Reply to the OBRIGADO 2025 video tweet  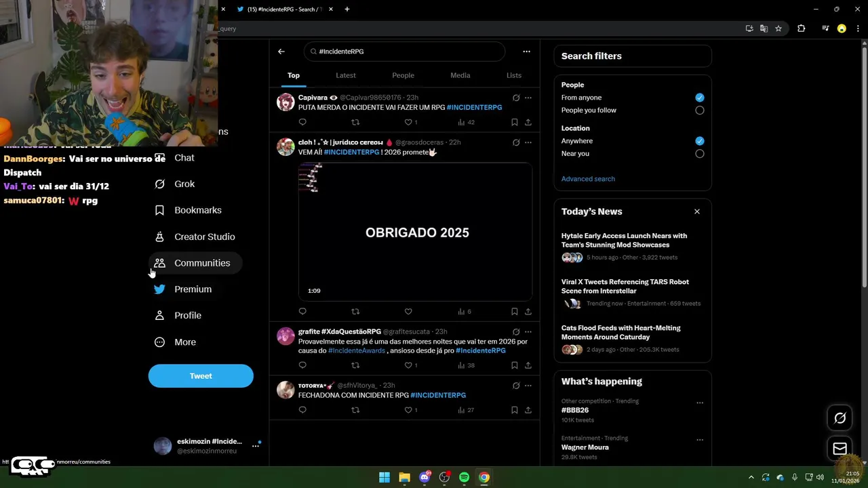pyautogui.click(x=302, y=312)
